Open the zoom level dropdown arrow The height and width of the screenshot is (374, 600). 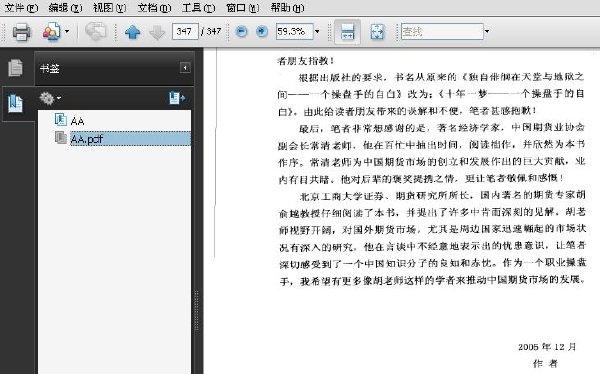coord(317,31)
